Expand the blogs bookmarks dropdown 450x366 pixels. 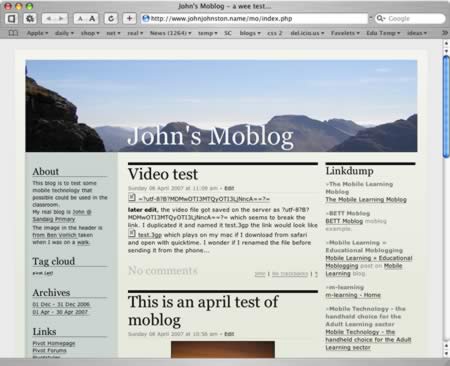pos(250,33)
